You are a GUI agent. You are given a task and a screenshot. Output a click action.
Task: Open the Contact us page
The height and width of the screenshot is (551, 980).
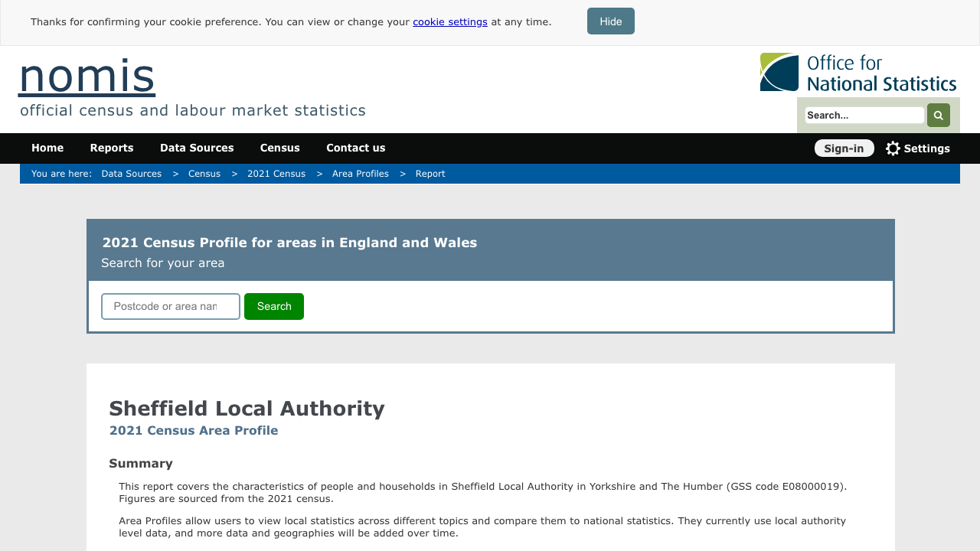click(x=355, y=148)
